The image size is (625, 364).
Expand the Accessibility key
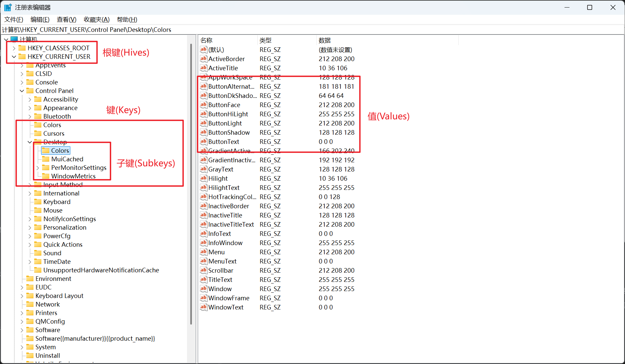coord(30,100)
